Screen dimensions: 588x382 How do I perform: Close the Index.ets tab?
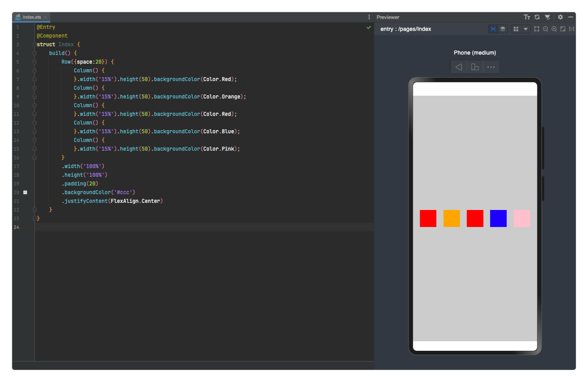46,17
